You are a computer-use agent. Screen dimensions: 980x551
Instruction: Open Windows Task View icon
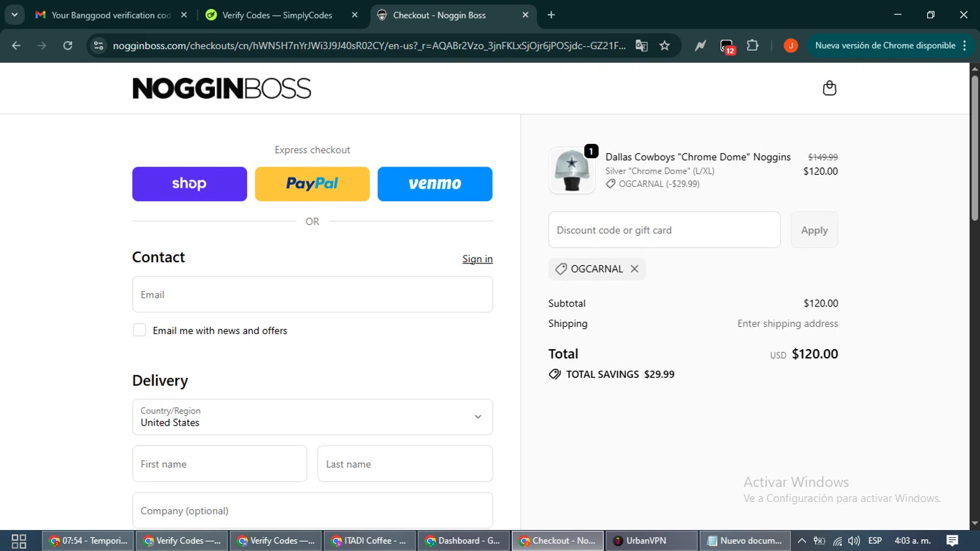pyautogui.click(x=19, y=541)
